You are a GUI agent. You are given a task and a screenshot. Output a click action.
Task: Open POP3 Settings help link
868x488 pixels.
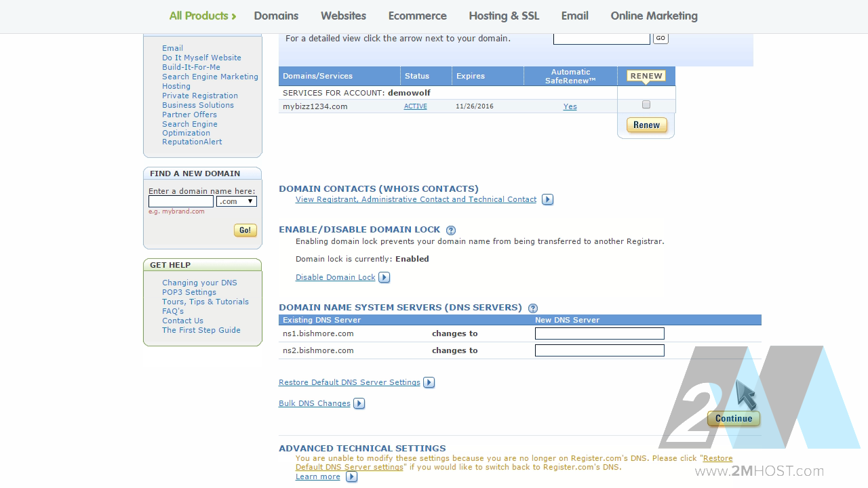tap(189, 292)
